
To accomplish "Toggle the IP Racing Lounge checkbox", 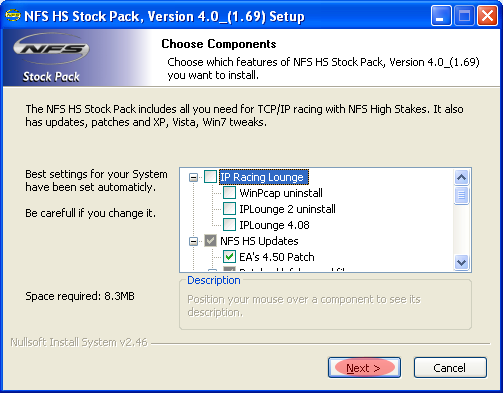I will click(x=210, y=177).
